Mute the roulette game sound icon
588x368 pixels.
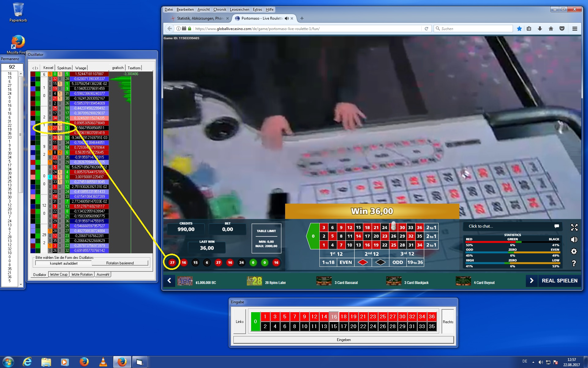coord(574,240)
